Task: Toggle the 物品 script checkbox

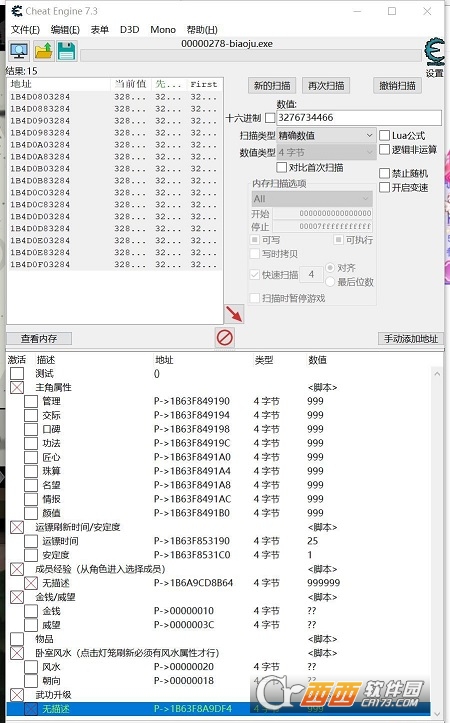Action: (x=17, y=639)
